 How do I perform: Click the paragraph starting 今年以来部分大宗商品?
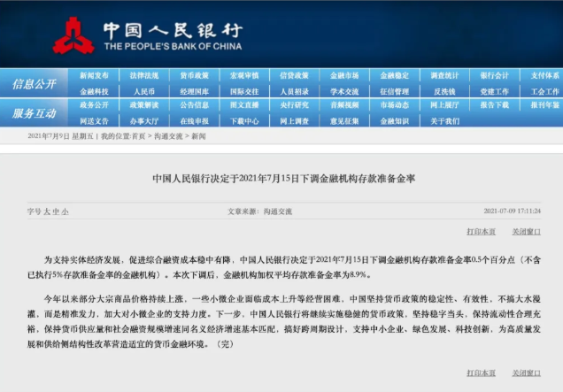(x=284, y=321)
